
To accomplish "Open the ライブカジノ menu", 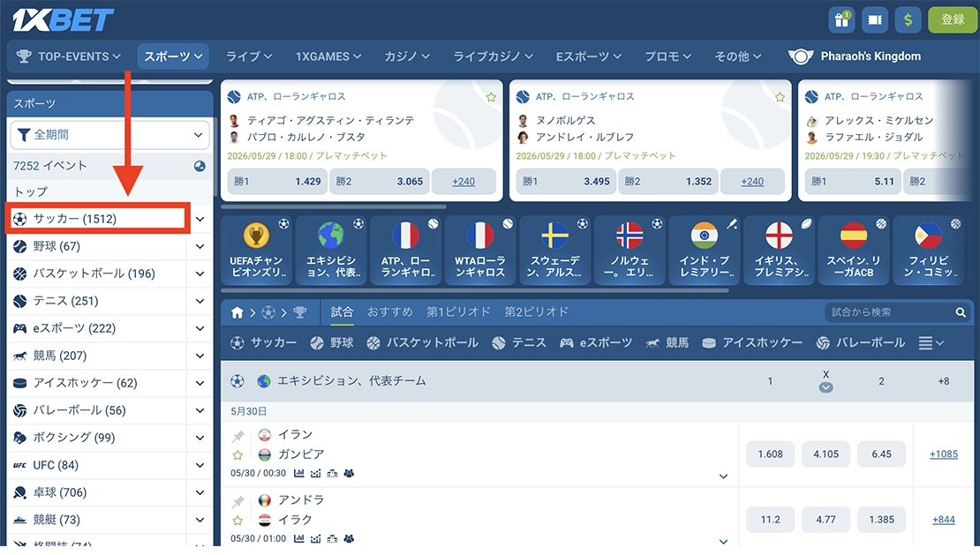I will pyautogui.click(x=494, y=56).
